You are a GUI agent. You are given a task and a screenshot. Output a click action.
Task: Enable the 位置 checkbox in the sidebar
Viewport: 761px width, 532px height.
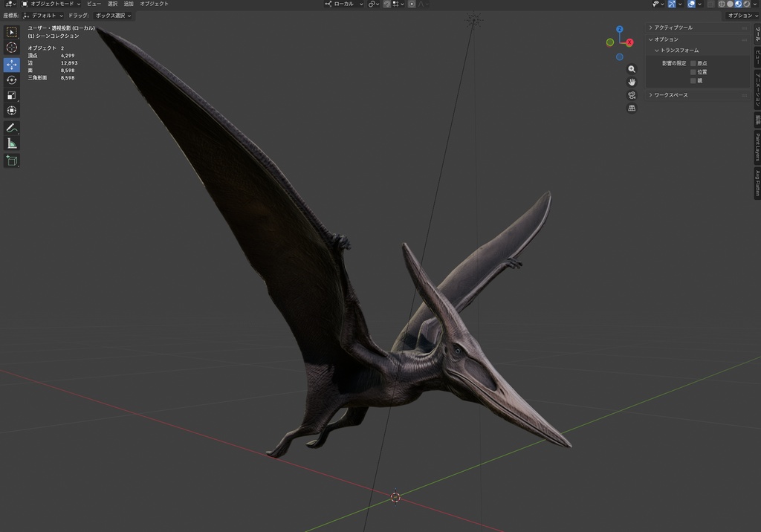tap(693, 71)
